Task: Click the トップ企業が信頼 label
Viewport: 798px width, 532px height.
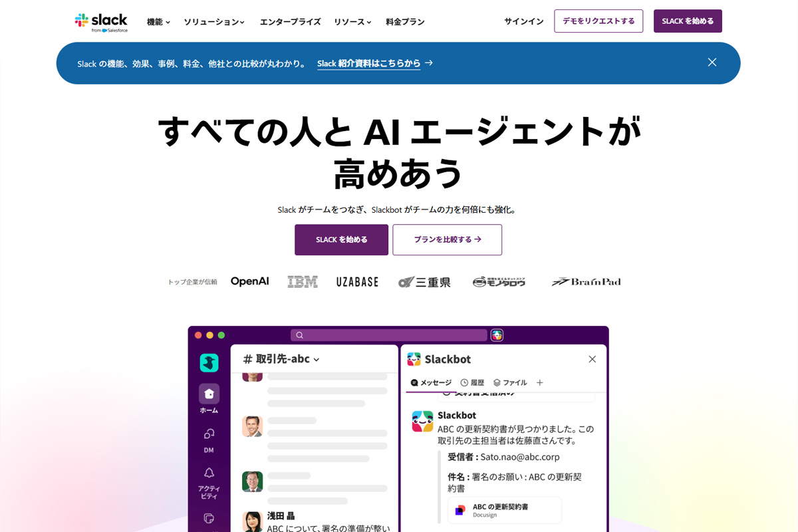Action: (x=192, y=282)
